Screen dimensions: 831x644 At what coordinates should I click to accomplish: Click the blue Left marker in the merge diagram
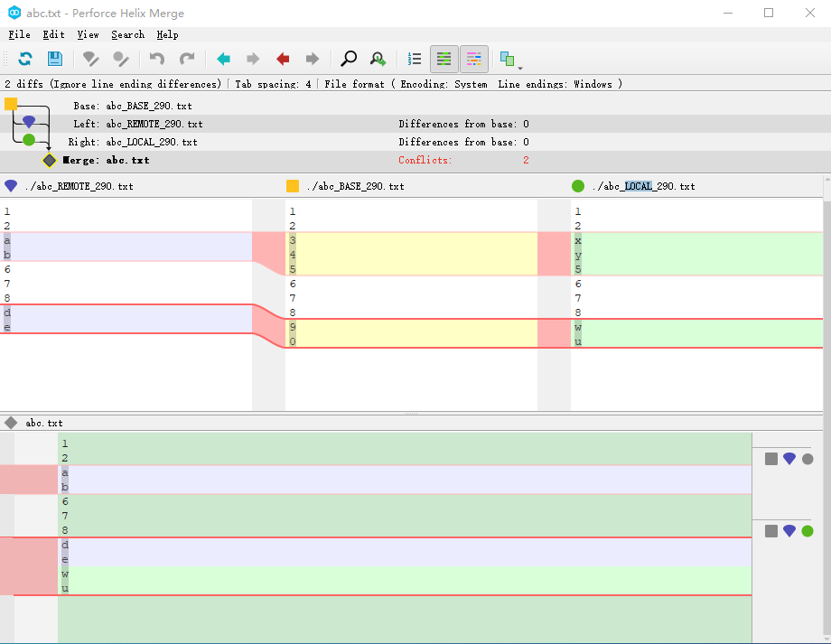coord(29,121)
